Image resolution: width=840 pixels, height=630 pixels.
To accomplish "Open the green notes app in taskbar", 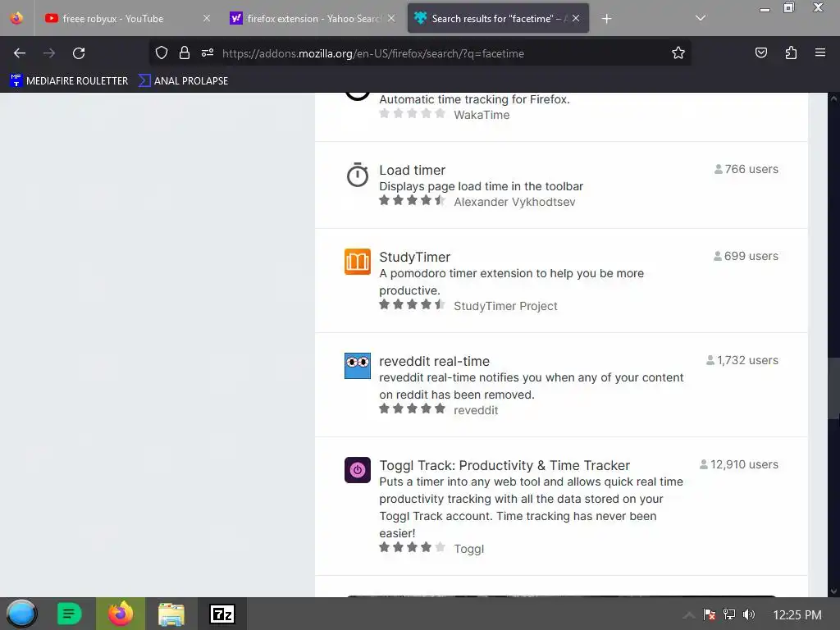I will pos(69,614).
